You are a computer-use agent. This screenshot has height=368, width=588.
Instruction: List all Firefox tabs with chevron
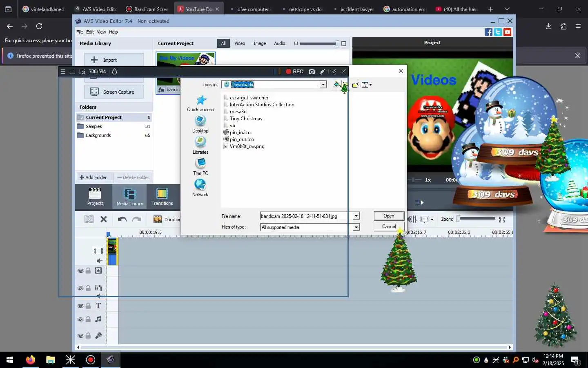(507, 9)
